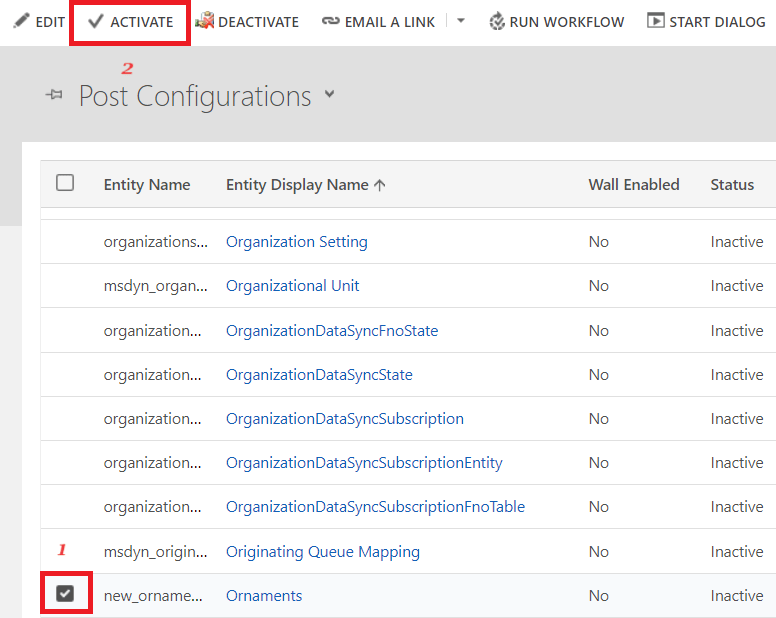Click the Email a Link chain icon
Screen dimensions: 776x618
330,22
